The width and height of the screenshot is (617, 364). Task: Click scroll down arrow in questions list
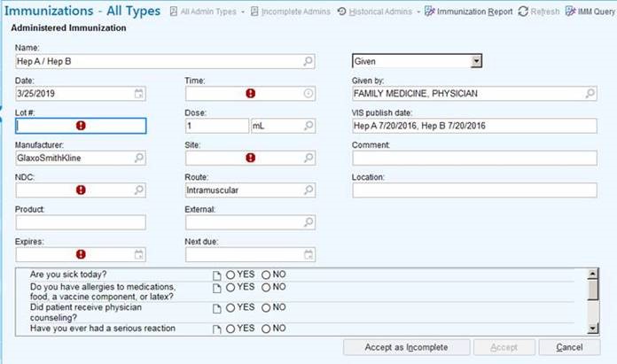pyautogui.click(x=592, y=329)
